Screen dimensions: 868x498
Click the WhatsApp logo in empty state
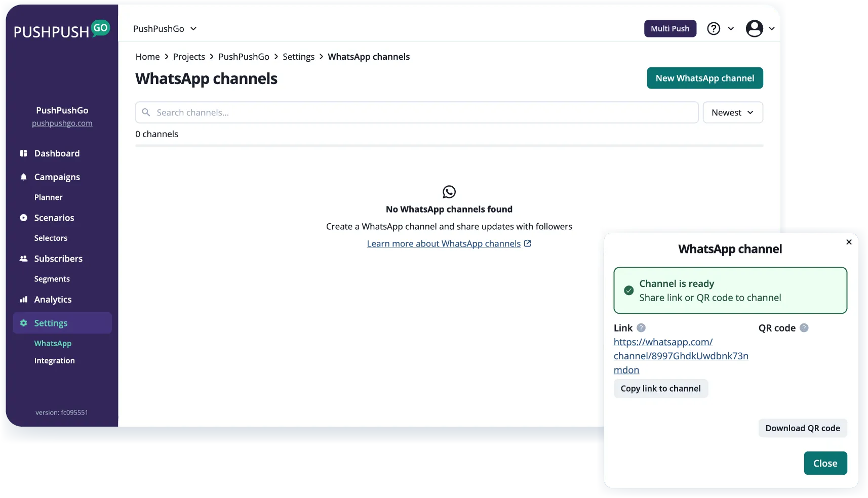449,192
